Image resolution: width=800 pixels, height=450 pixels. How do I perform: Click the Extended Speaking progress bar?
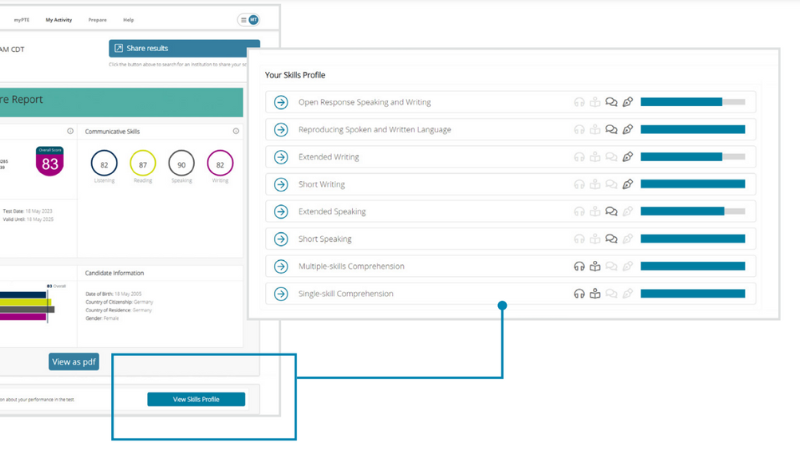point(692,212)
